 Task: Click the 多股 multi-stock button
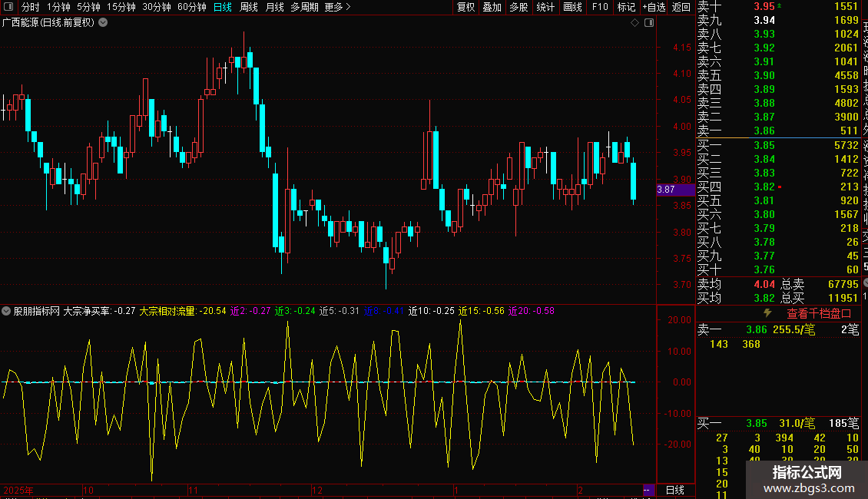point(518,7)
